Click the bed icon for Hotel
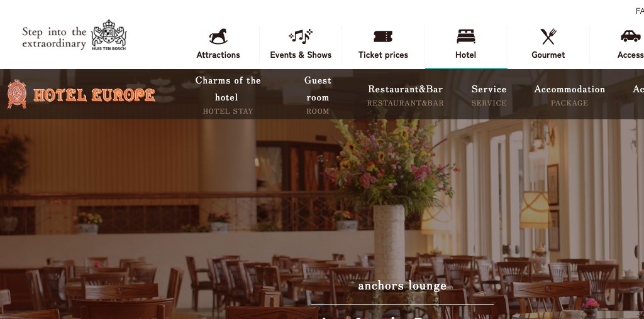The width and height of the screenshot is (644, 319). (466, 36)
